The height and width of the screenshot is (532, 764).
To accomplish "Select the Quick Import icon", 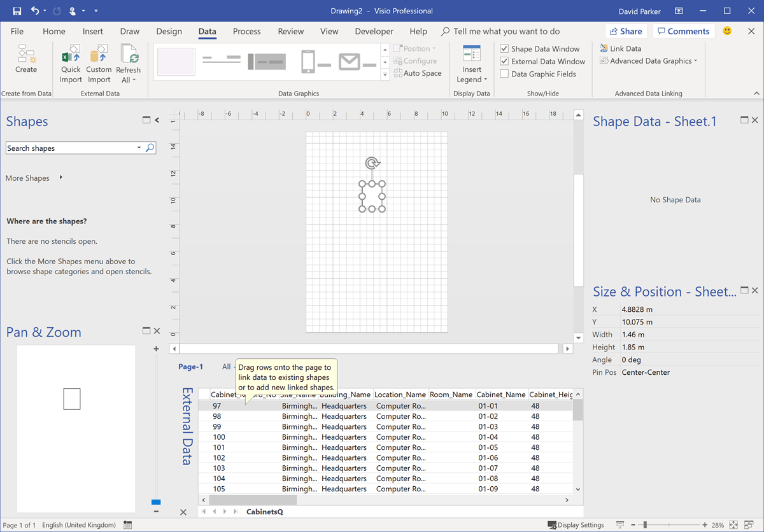I will click(x=70, y=62).
